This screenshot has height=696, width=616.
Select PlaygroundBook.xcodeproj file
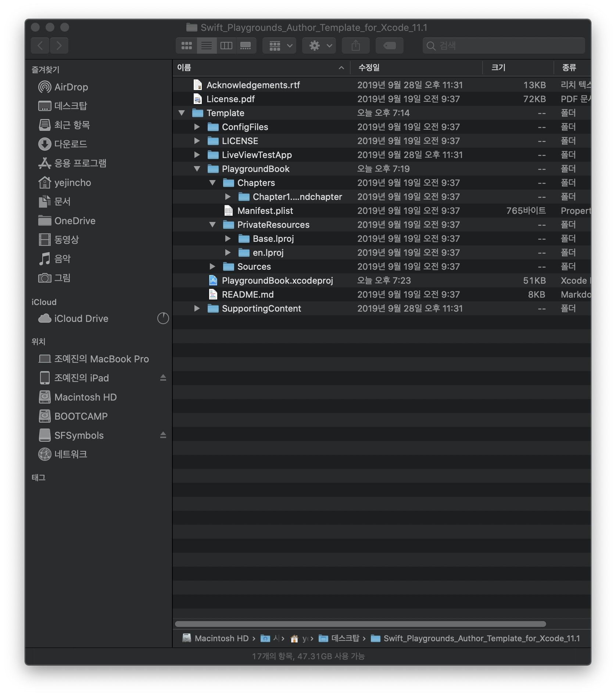(x=382, y=280)
